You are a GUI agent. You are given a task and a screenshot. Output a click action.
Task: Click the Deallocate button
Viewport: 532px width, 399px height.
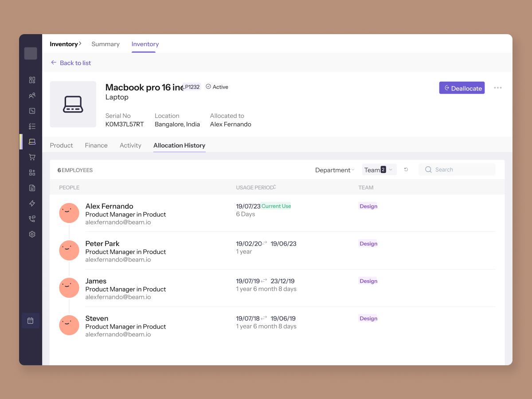[x=462, y=88]
